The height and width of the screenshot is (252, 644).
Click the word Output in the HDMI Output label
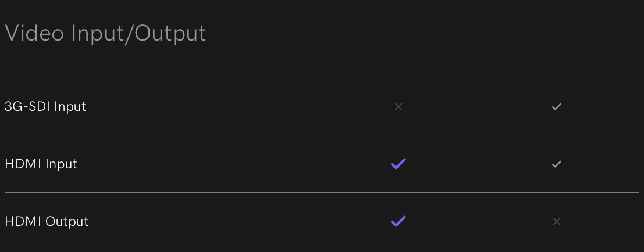(x=67, y=222)
